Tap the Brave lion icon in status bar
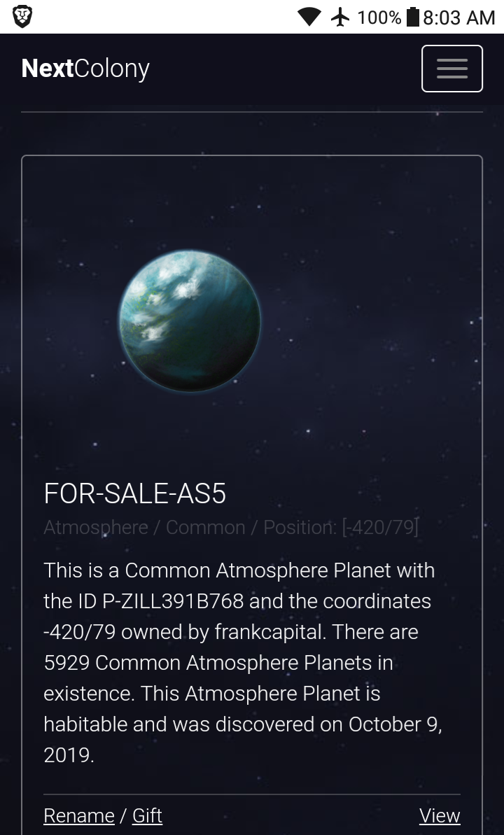Viewport: 504px width, 835px height. tap(22, 17)
